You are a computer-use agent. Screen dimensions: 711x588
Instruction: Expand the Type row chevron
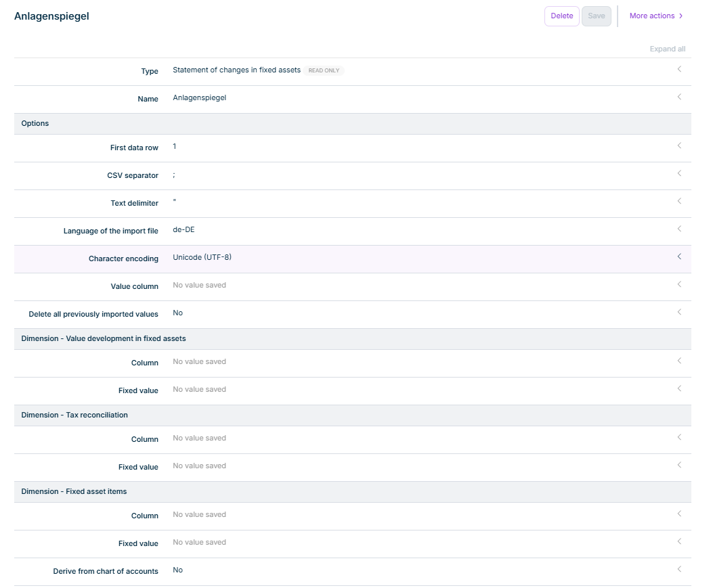[679, 69]
